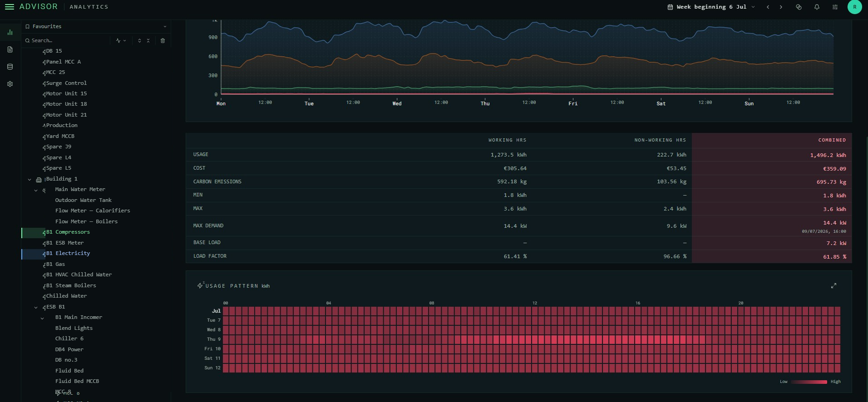Select B1 Electricity in the tree

pos(68,253)
